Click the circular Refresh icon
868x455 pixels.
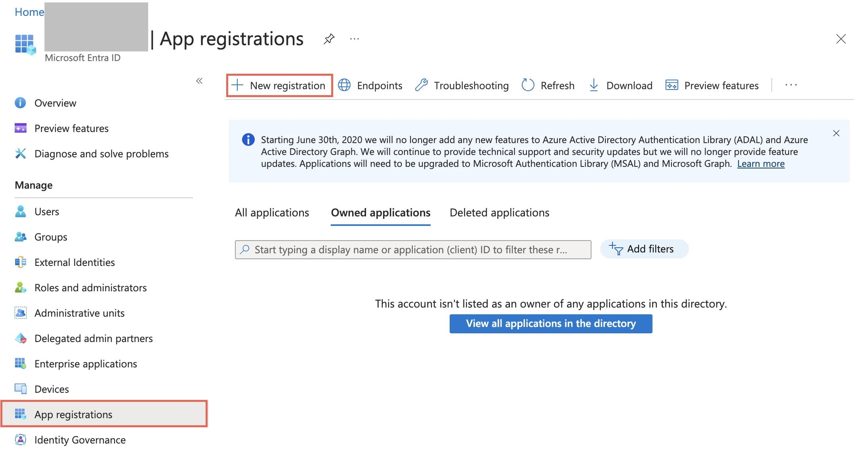pyautogui.click(x=528, y=85)
